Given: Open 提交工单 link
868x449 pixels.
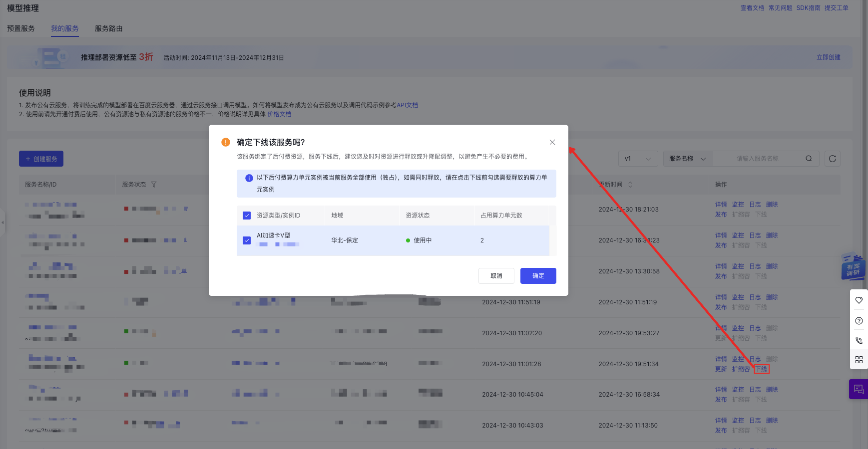Looking at the screenshot, I should tap(837, 8).
